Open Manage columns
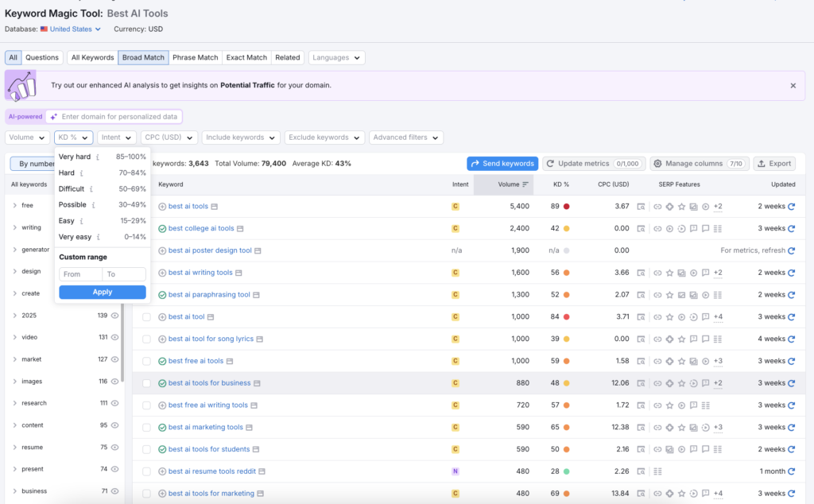The height and width of the screenshot is (504, 814). pyautogui.click(x=700, y=164)
